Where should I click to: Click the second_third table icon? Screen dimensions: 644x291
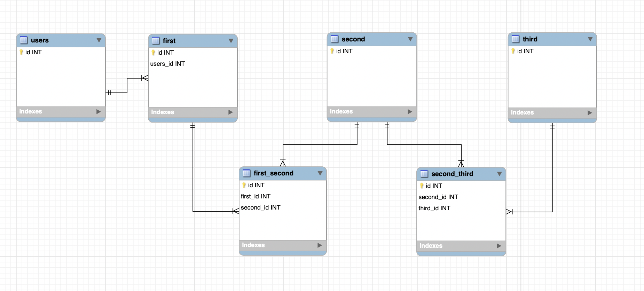click(424, 174)
